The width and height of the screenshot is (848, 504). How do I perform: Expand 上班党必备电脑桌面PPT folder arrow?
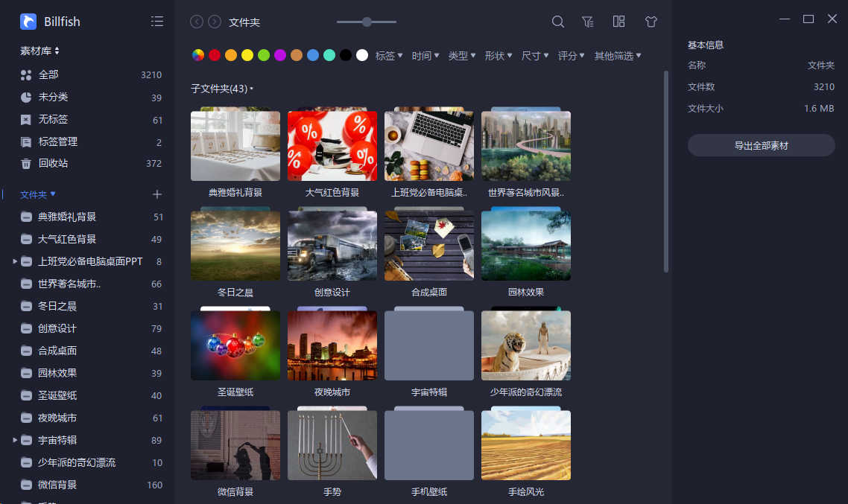point(15,261)
